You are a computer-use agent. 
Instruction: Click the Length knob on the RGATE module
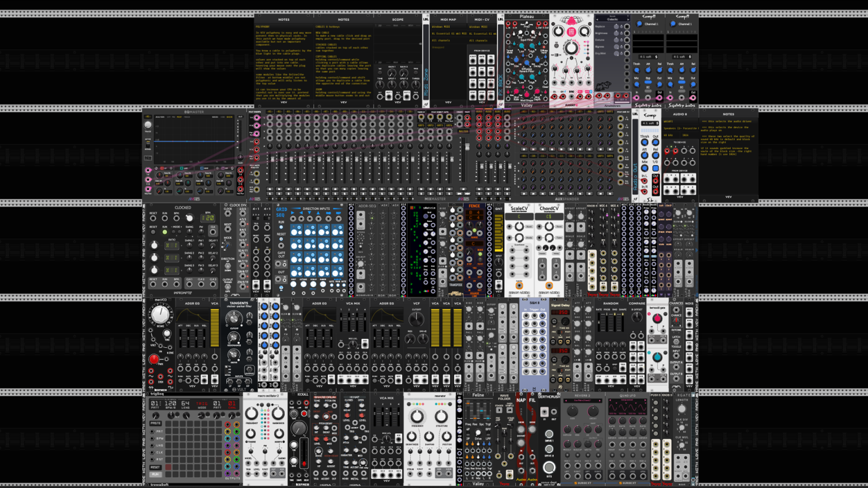point(682,408)
